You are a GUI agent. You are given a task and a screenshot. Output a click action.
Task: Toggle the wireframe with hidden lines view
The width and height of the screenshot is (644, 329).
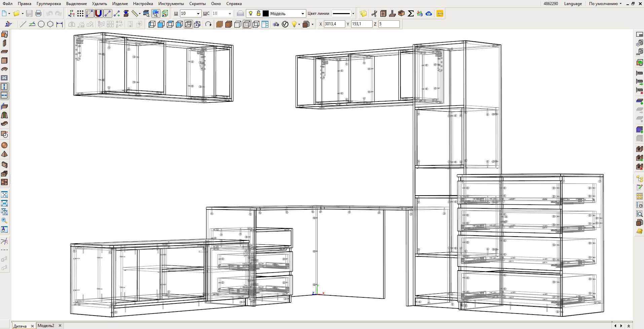pos(247,24)
